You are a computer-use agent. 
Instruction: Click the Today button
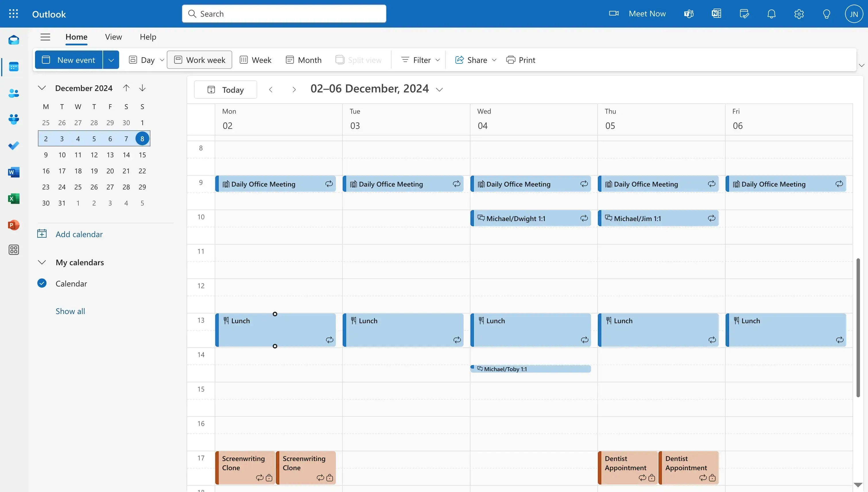tap(225, 90)
